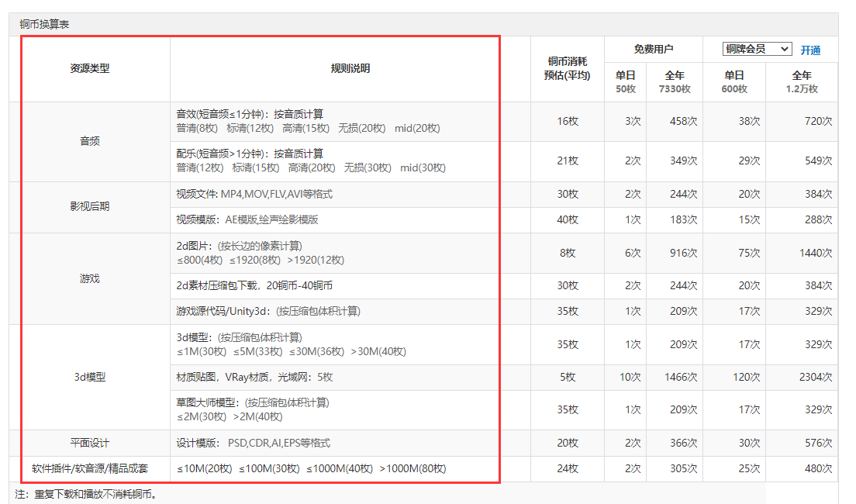This screenshot has width=856, height=504.
Task: Select the 游戏 resource type cell
Action: pyautogui.click(x=89, y=279)
